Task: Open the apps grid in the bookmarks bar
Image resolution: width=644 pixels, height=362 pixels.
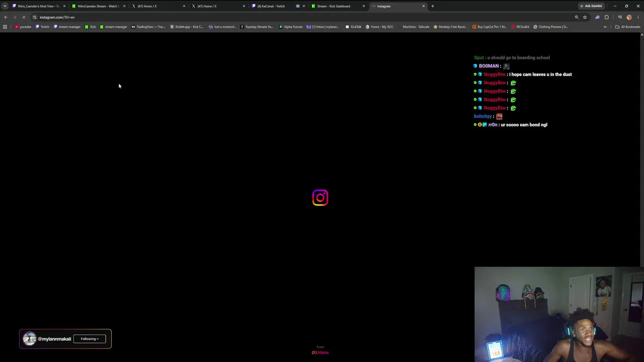Action: (x=5, y=27)
